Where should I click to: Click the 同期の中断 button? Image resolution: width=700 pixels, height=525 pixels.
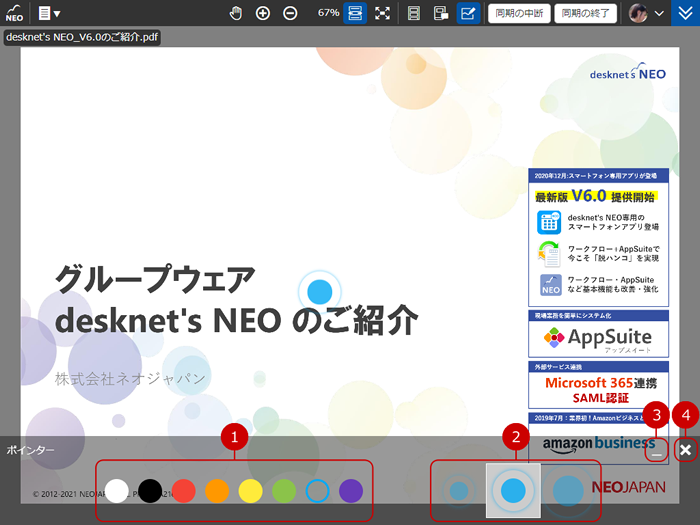[519, 13]
